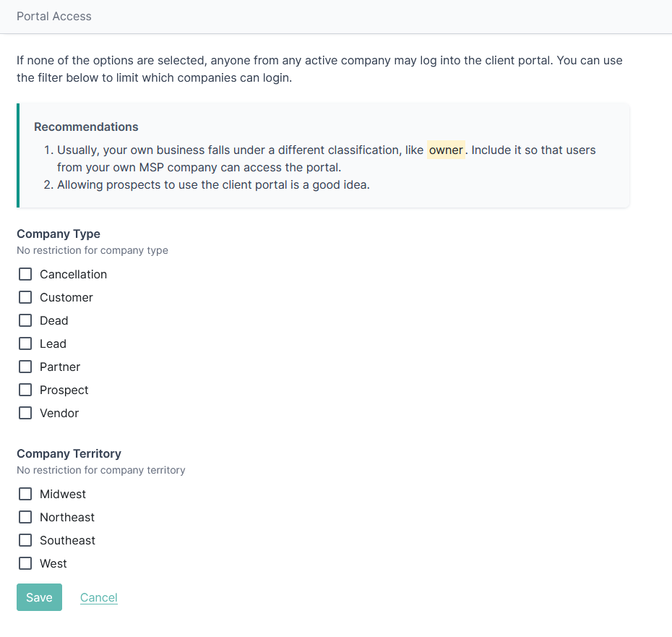The image size is (672, 637).
Task: Click the Portal Access header title
Action: (x=54, y=16)
